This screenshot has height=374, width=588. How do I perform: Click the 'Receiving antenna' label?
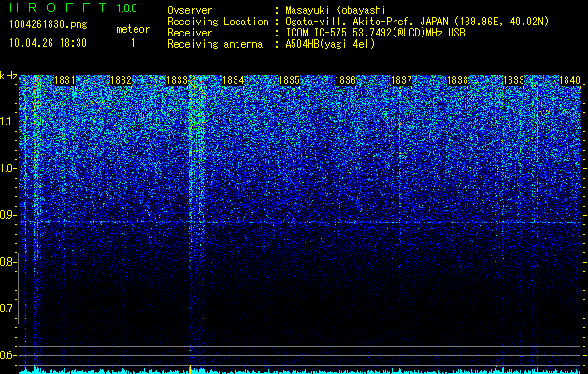pyautogui.click(x=215, y=44)
